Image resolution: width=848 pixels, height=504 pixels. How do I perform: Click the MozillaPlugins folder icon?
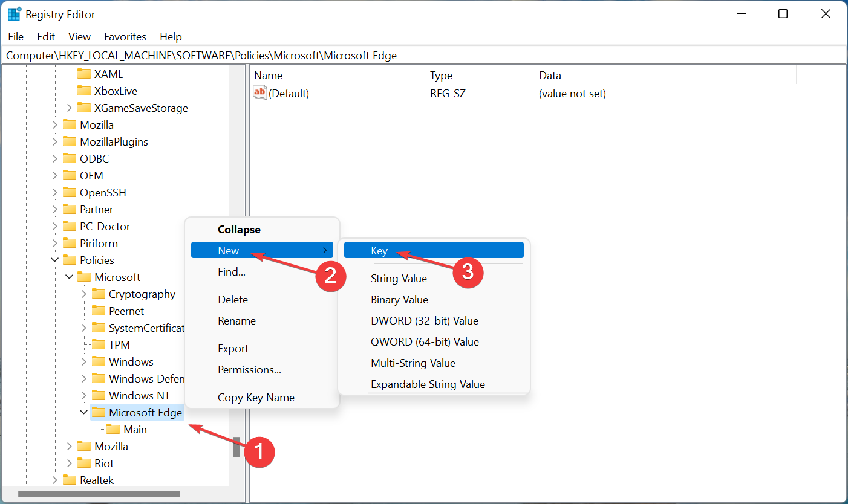pyautogui.click(x=70, y=142)
